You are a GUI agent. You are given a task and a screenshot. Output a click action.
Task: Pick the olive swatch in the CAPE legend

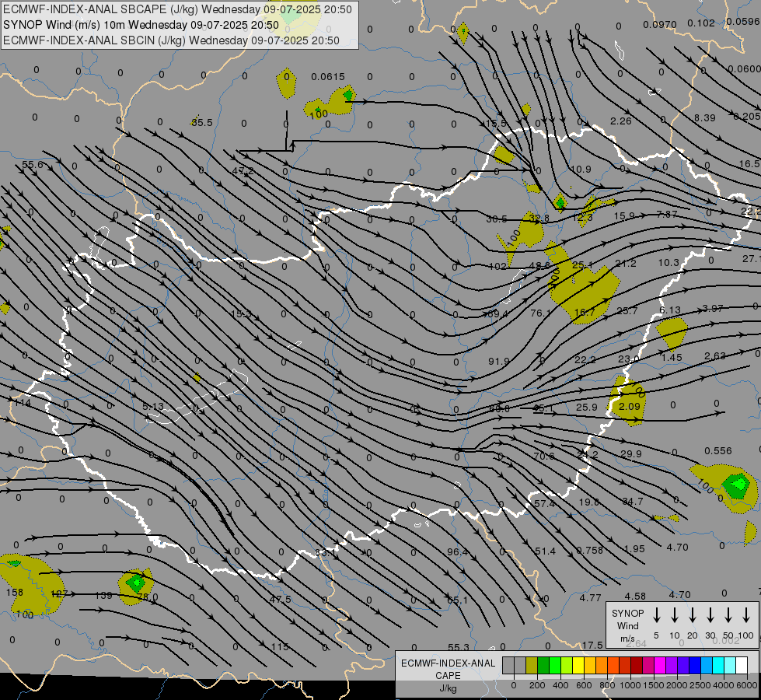pyautogui.click(x=532, y=666)
